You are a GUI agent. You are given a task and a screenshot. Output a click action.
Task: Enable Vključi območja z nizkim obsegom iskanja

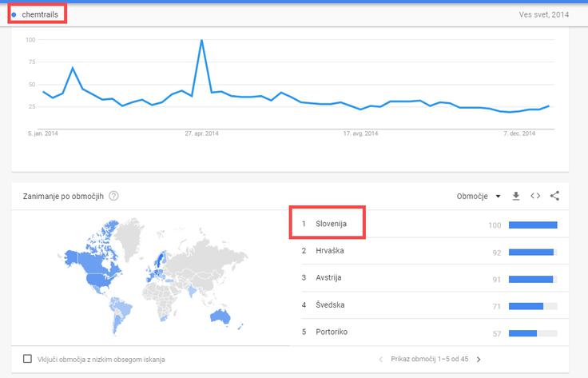(27, 359)
